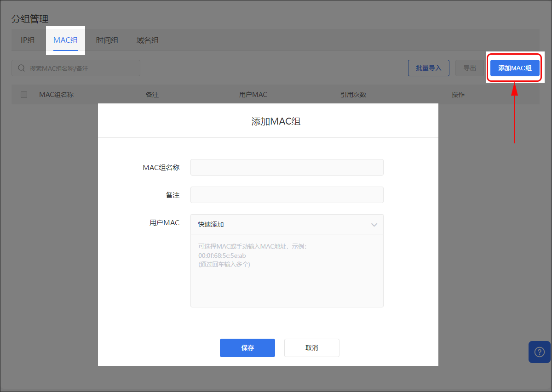Viewport: 552px width, 392px height.
Task: Tick the select-all checkbox in table header
Action: 24,95
